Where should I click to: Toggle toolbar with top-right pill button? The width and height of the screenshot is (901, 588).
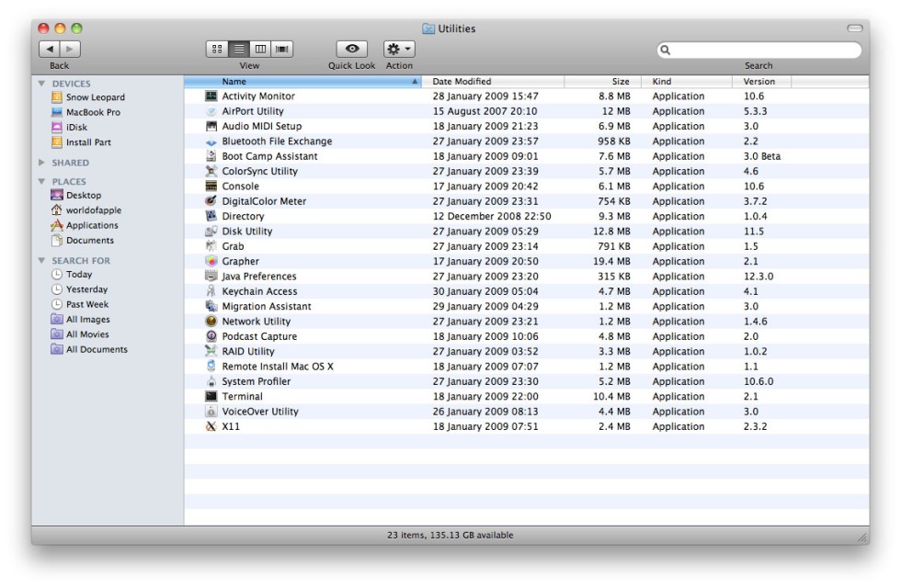[854, 29]
